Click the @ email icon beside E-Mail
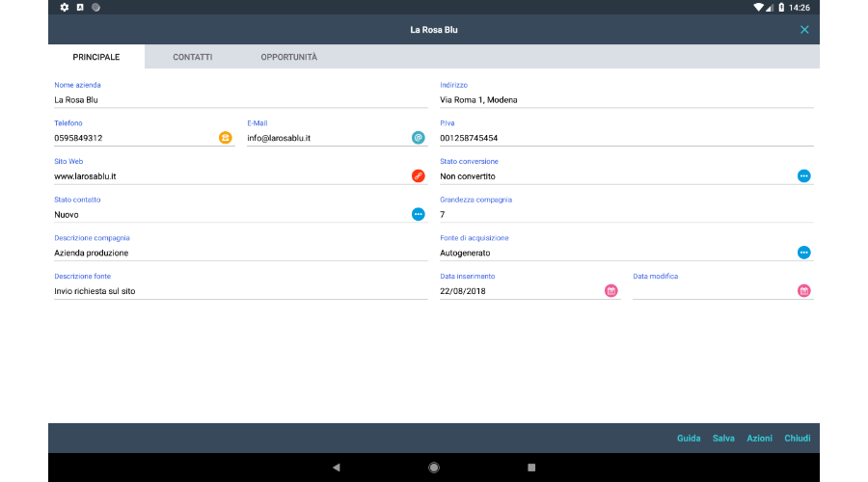 click(x=418, y=138)
